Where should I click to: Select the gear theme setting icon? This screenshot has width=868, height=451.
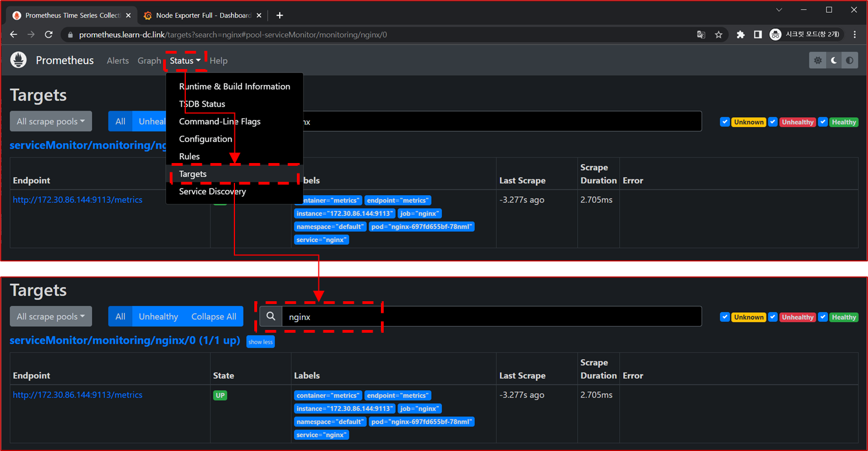(818, 60)
